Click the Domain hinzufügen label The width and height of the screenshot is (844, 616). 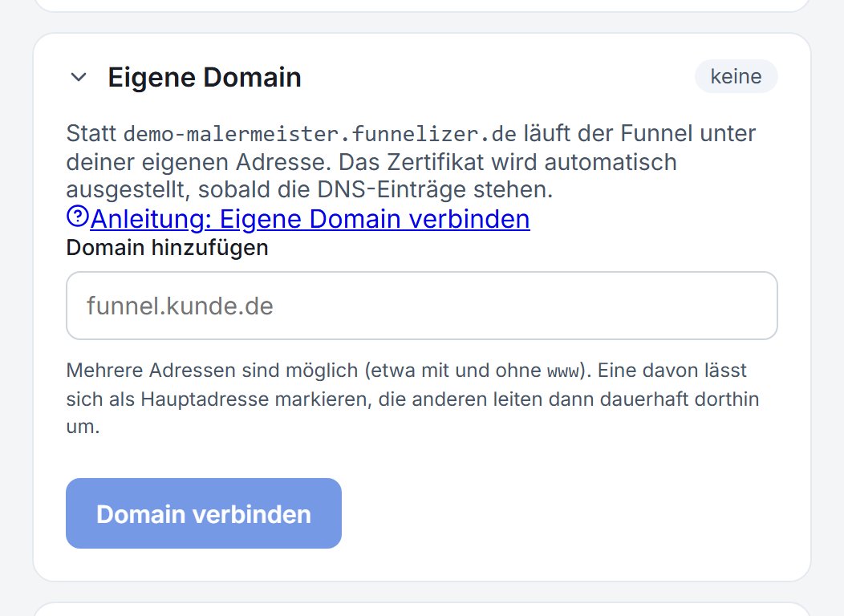click(x=167, y=248)
